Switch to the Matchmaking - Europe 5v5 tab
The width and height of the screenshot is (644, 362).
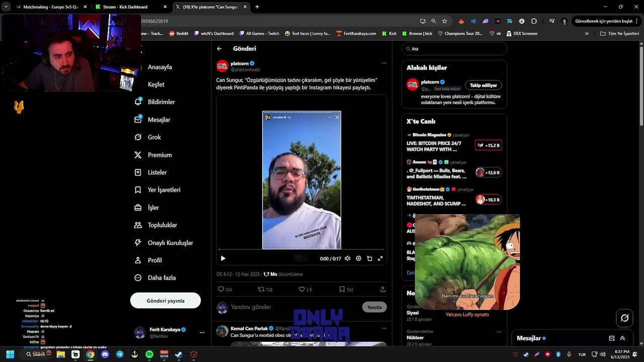pyautogui.click(x=51, y=7)
